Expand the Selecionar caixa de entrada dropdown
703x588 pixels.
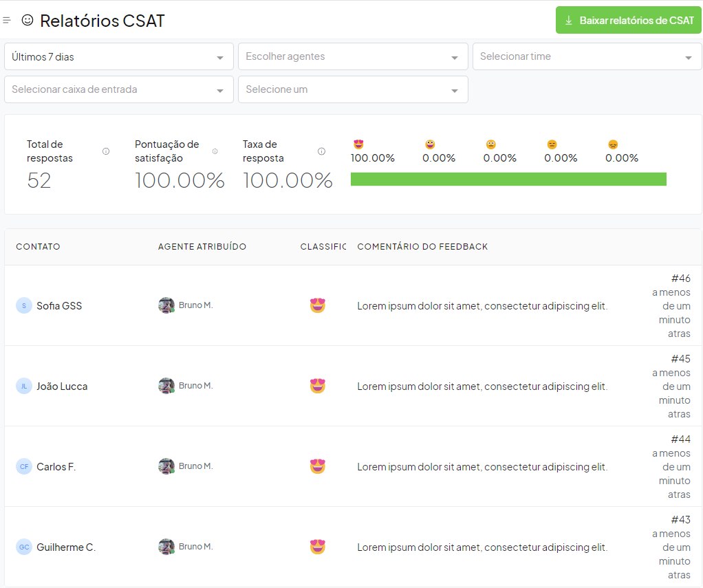119,89
